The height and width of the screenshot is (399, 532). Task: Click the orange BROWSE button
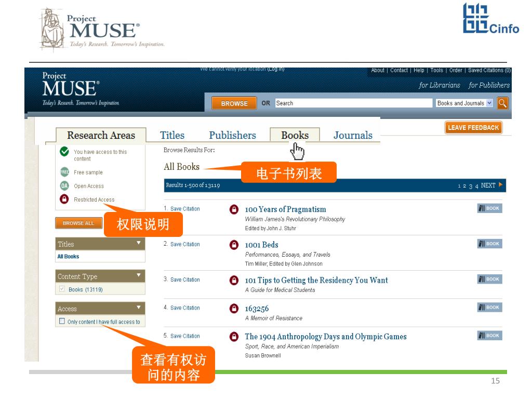point(234,103)
